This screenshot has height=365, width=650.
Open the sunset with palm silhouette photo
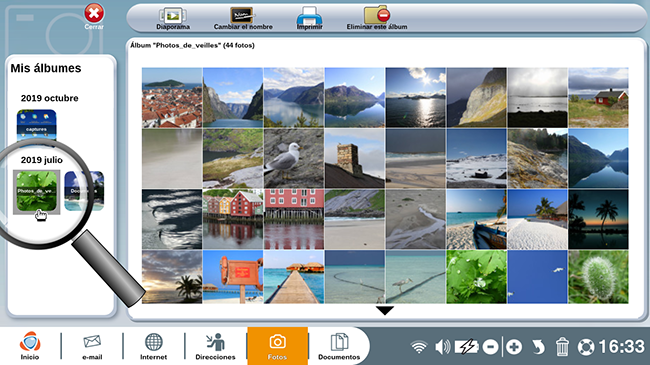[x=172, y=277]
